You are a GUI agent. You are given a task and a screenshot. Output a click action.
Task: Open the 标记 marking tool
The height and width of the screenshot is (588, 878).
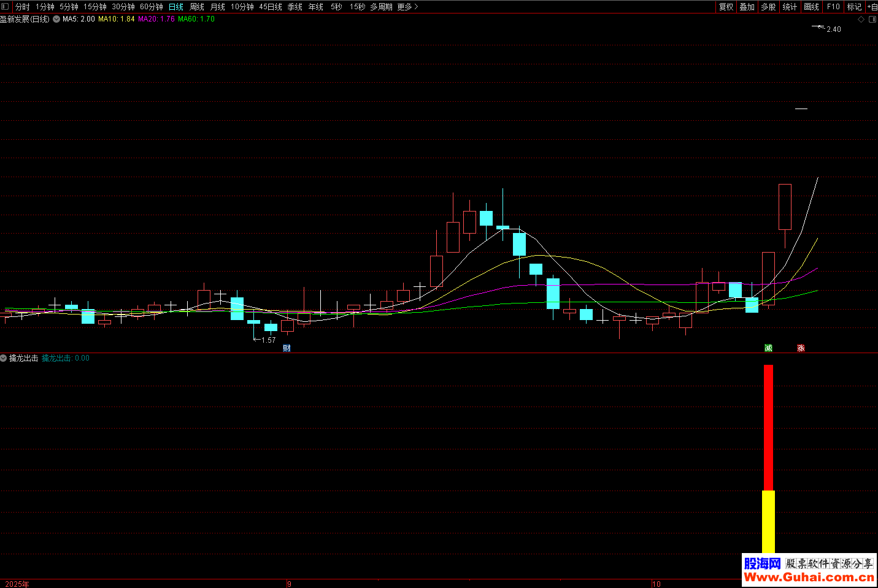coord(854,7)
